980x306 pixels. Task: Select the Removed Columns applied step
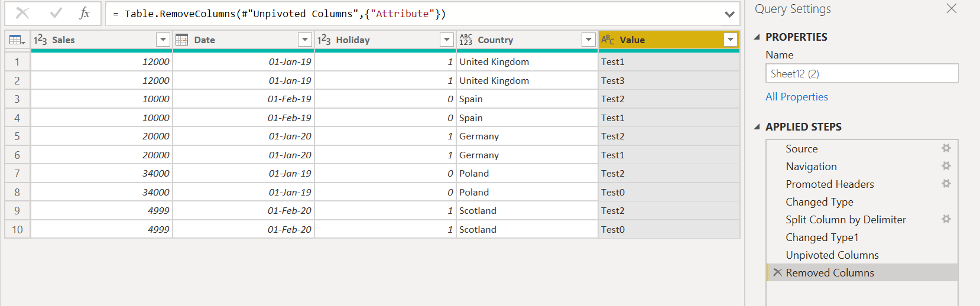(862, 273)
